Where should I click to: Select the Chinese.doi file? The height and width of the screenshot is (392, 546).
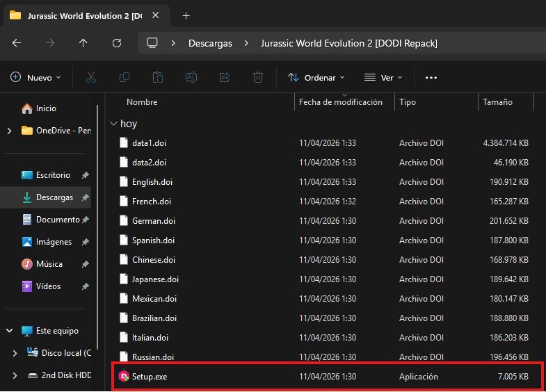(154, 260)
